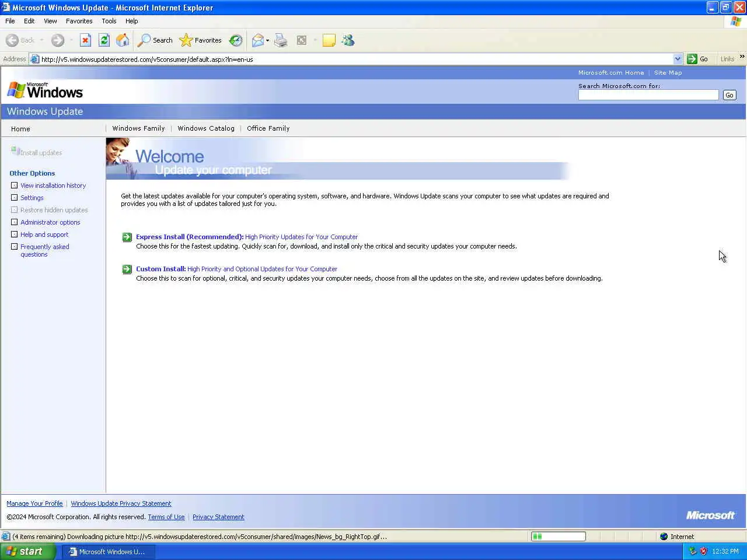Click the box beside Restore hidden updates
747x560 pixels.
[x=15, y=210]
